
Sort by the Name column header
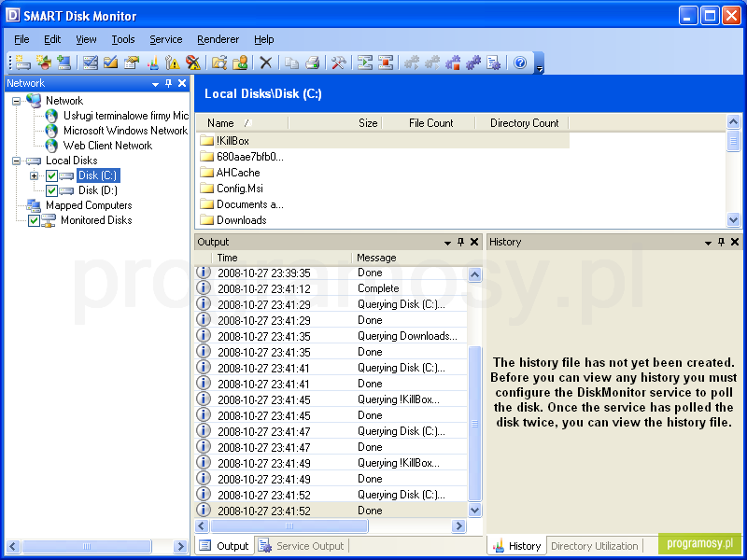(x=242, y=123)
